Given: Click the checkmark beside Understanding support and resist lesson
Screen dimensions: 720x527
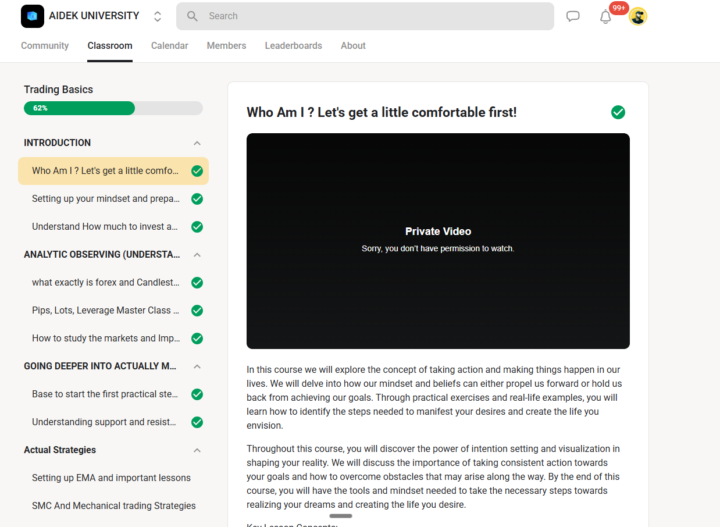Looking at the screenshot, I should 197,422.
